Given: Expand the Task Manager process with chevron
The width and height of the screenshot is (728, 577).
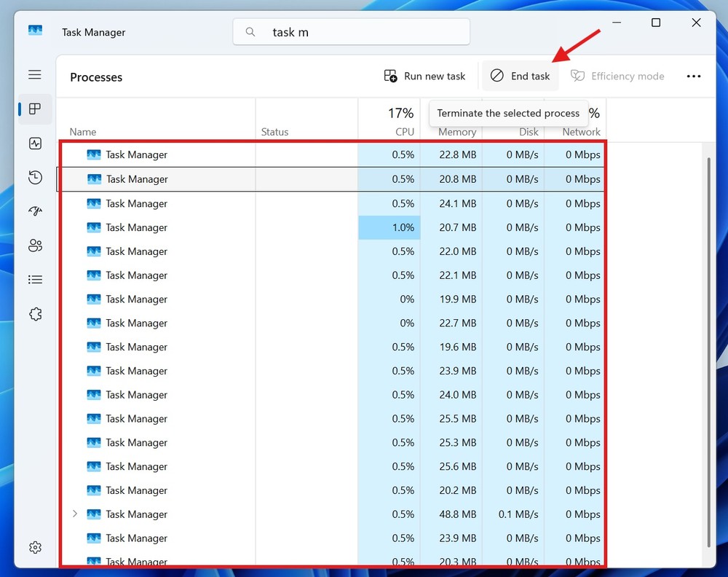Looking at the screenshot, I should click(x=75, y=514).
